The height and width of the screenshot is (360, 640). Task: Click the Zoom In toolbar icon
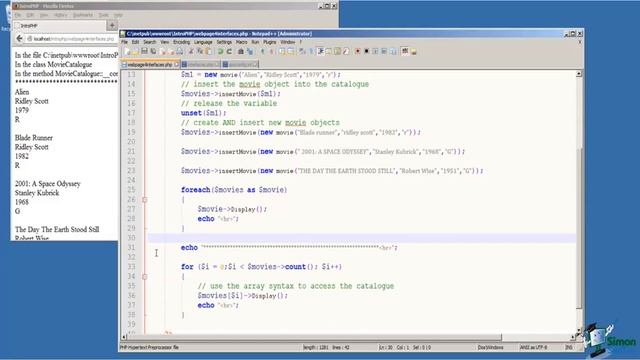262,51
